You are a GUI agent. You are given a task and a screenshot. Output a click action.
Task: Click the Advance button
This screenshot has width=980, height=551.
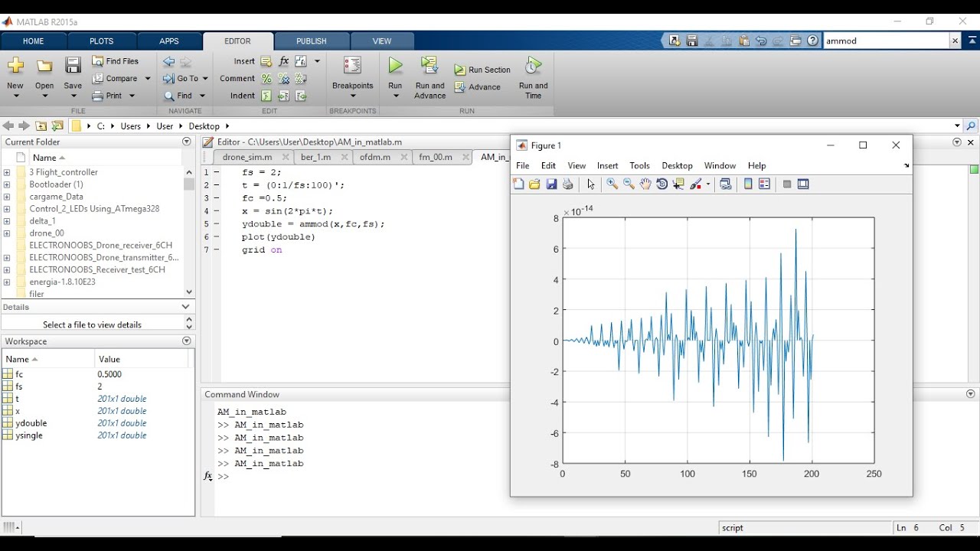click(x=478, y=87)
